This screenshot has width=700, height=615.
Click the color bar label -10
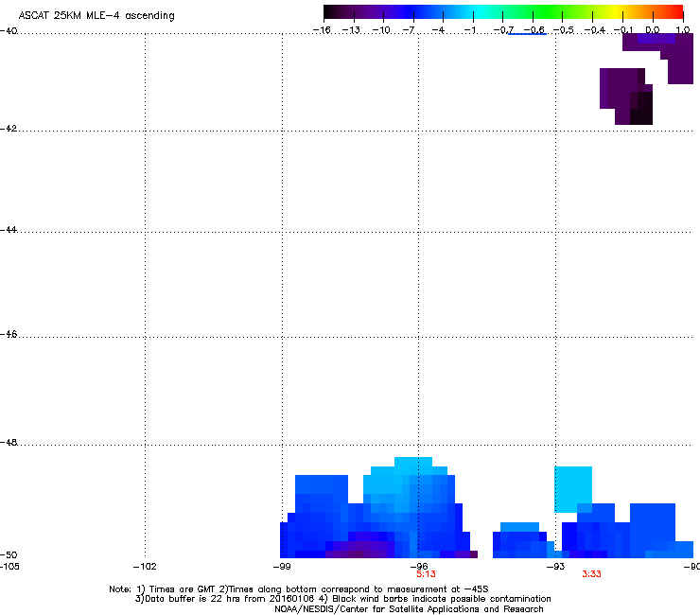tap(381, 30)
